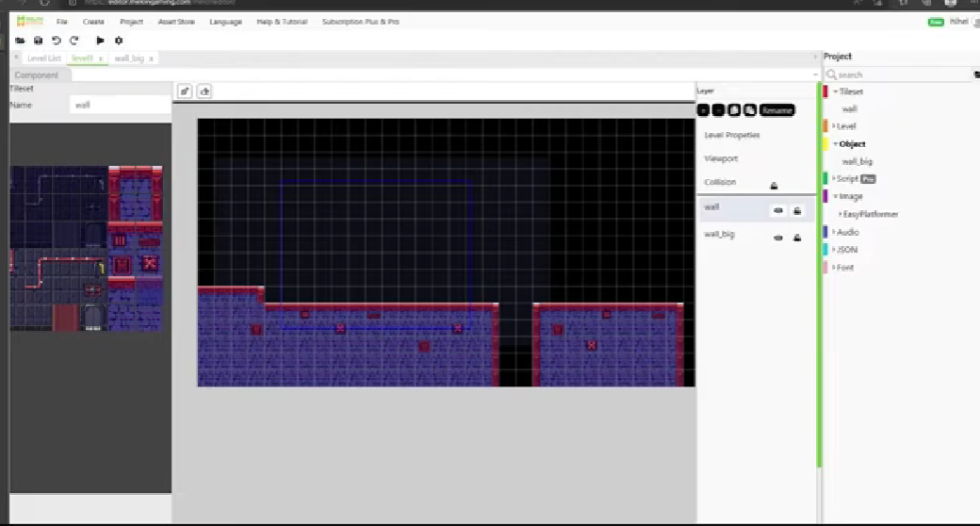The height and width of the screenshot is (526, 980).
Task: Click the duplicate layer icon beside Rename
Action: click(x=750, y=110)
